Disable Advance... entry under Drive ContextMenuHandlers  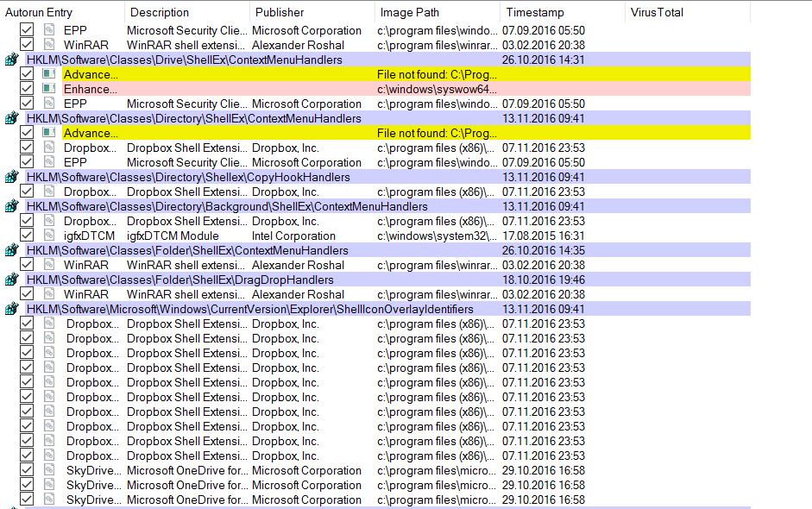click(x=27, y=74)
